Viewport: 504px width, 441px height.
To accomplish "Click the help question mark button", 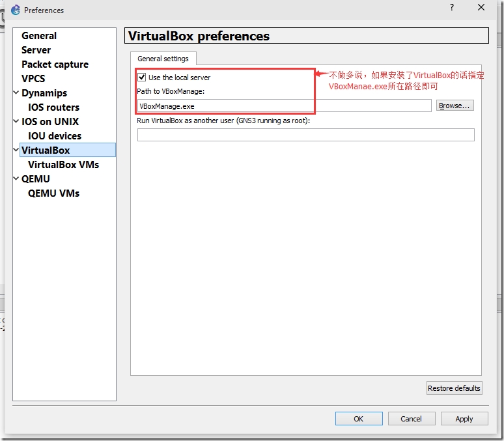I will tap(452, 7).
